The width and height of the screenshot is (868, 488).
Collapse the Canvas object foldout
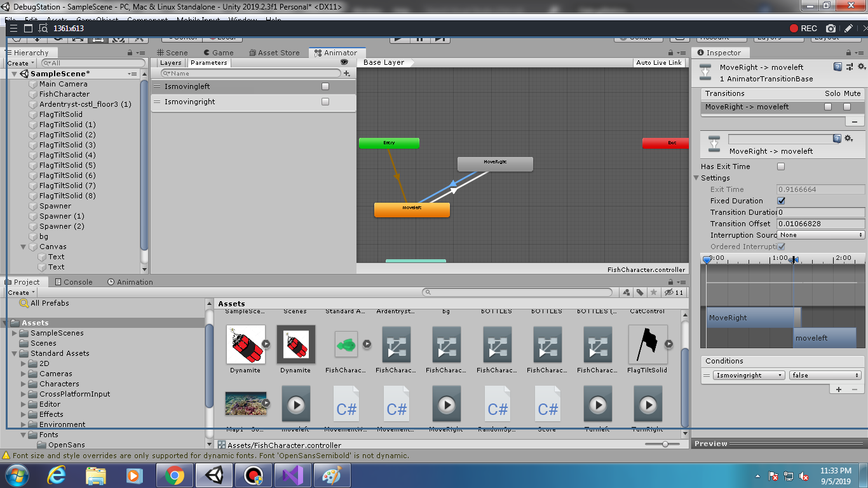click(24, 247)
